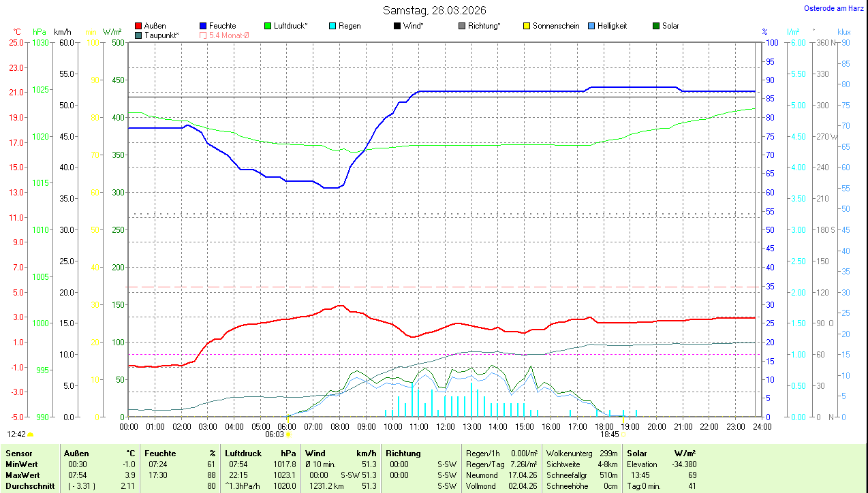The height and width of the screenshot is (493, 868).
Task: Click the green Luftdruck legend square
Action: pyautogui.click(x=268, y=26)
